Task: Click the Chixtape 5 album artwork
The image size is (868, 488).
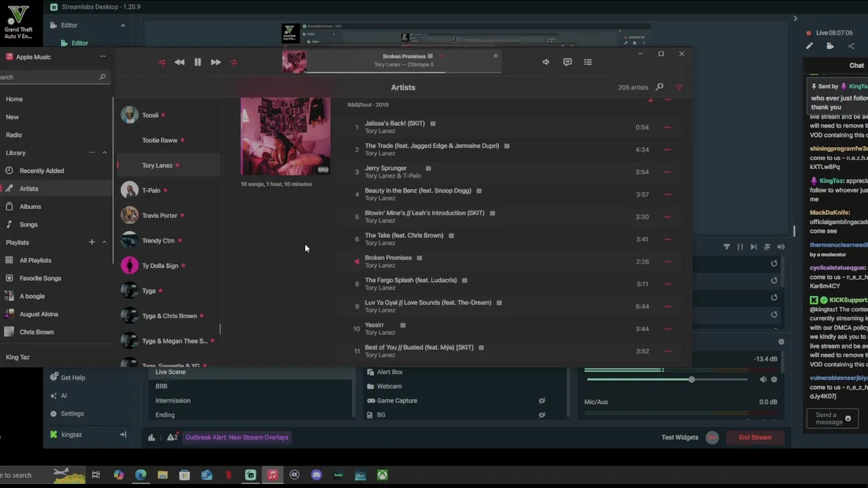Action: pos(285,136)
